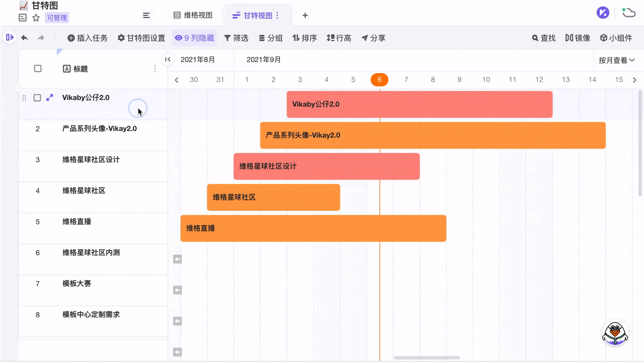Screen dimensions: 644x362
Task: Click the highlighted date 6 marker
Action: click(x=379, y=80)
